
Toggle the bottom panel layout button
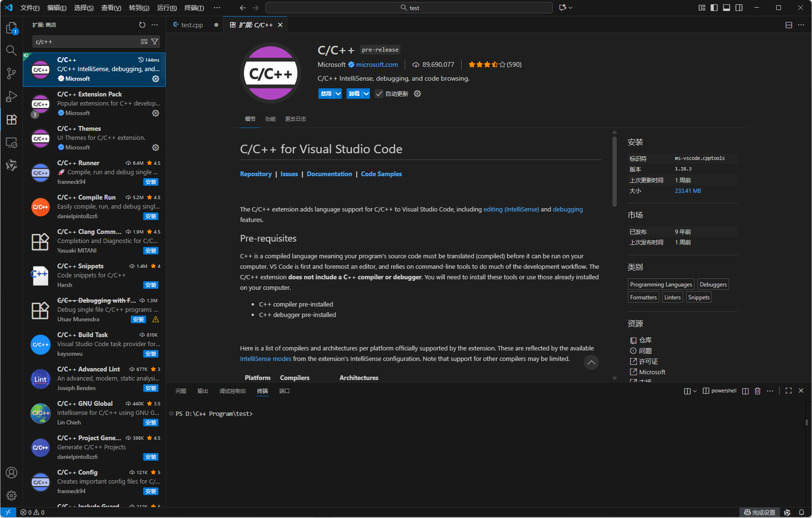[727, 8]
